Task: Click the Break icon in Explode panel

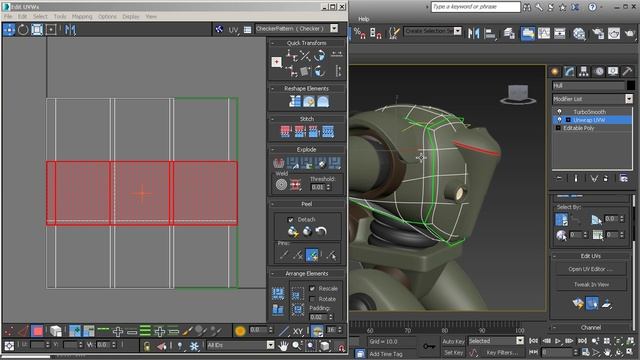Action: (x=279, y=163)
